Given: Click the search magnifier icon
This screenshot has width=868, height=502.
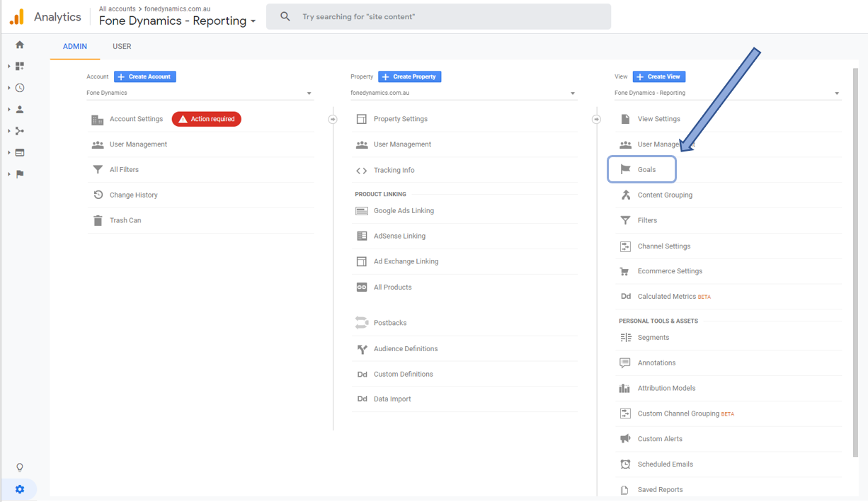Looking at the screenshot, I should tap(285, 16).
